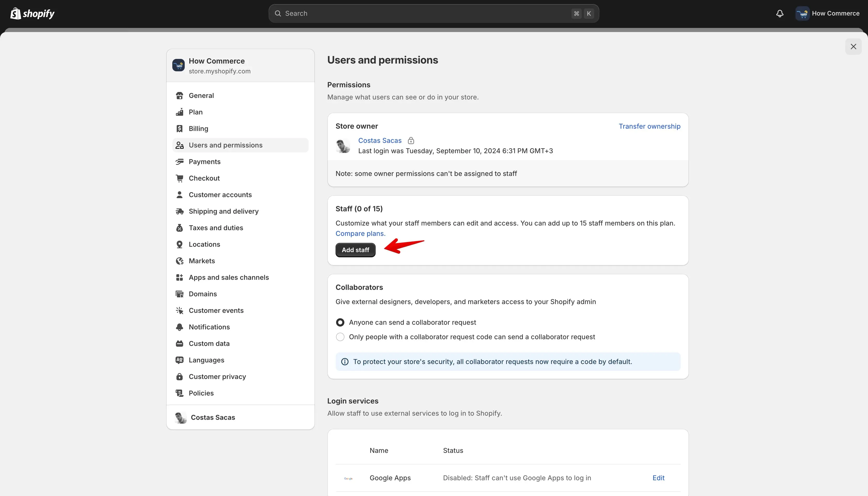Viewport: 868px width, 496px height.
Task: Click the Custom data icon
Action: point(180,343)
